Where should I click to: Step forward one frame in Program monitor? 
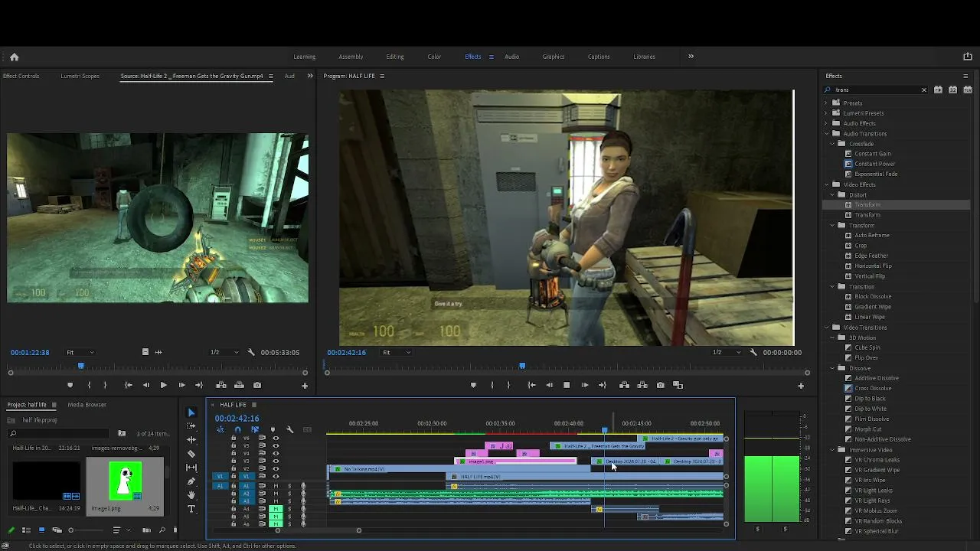[585, 385]
